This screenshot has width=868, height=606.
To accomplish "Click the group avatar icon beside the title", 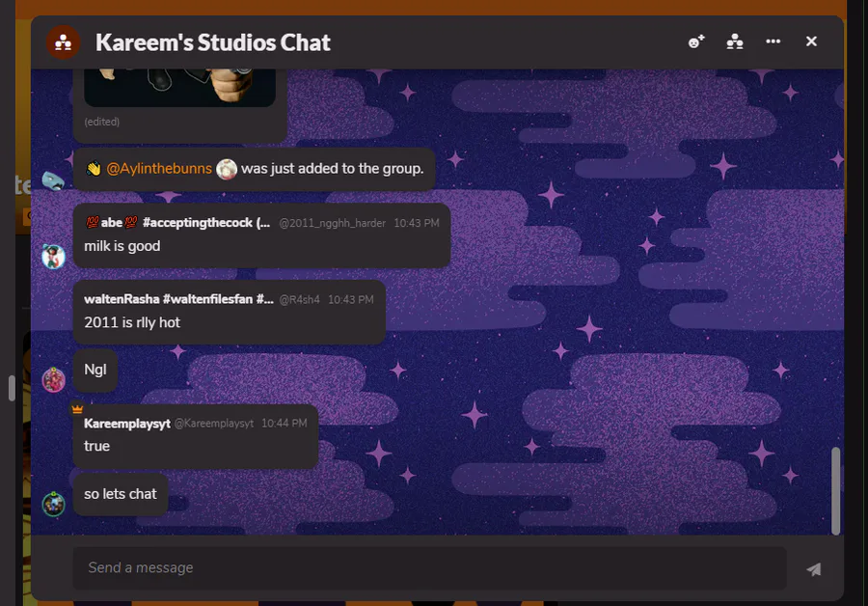I will (63, 42).
